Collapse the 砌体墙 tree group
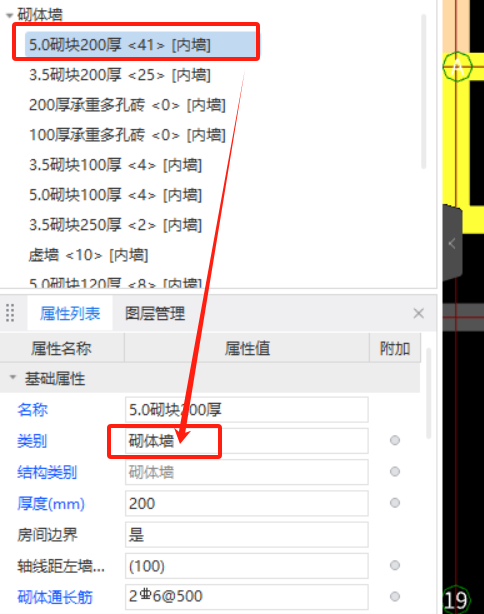Screen dimensions: 484x614 coord(9,16)
